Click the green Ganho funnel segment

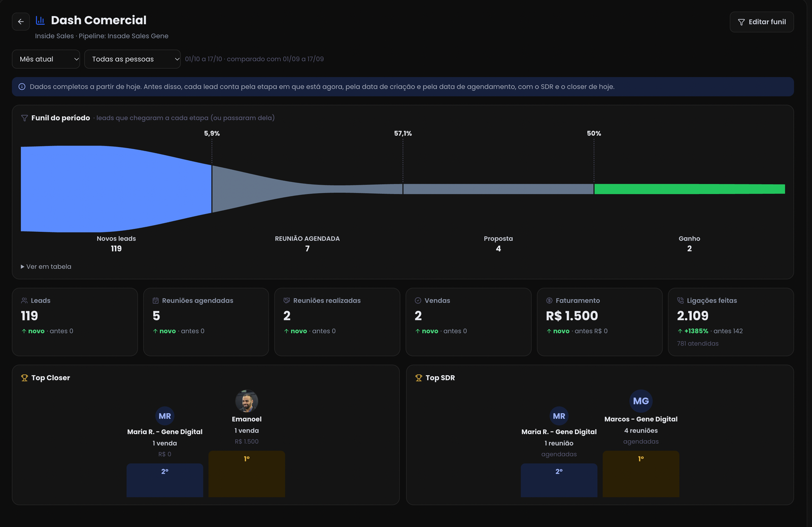click(x=690, y=189)
